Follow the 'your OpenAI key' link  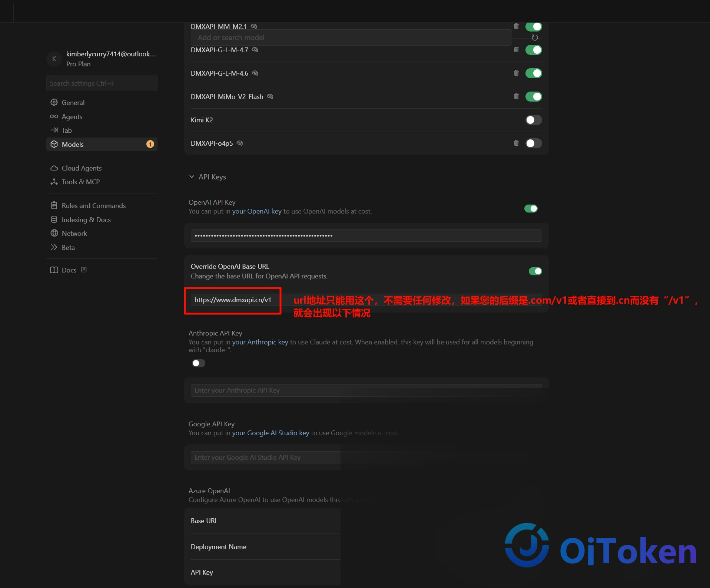(x=257, y=211)
